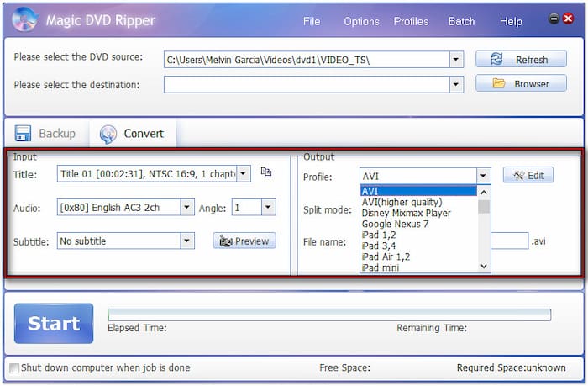Expand the Angle dropdown arrow
The width and height of the screenshot is (588, 386).
(268, 207)
